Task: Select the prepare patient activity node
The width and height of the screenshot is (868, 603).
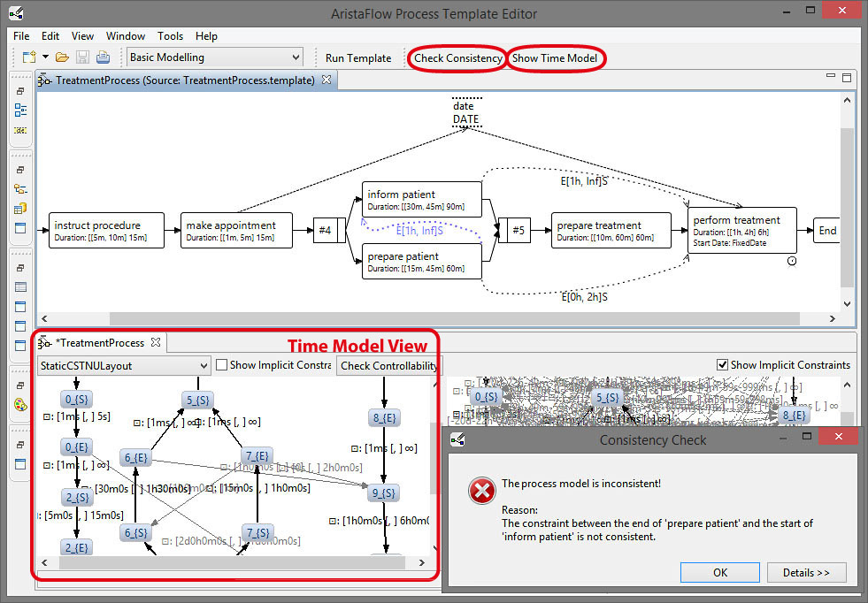Action: pos(422,261)
